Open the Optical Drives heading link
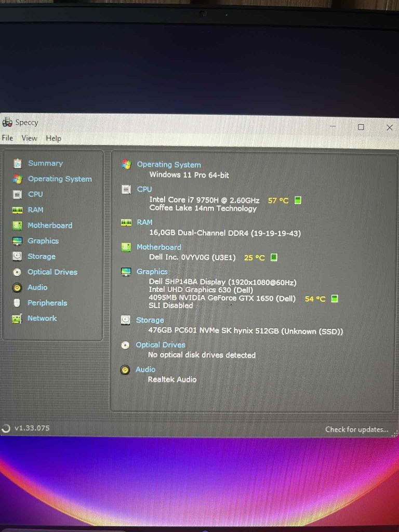The height and width of the screenshot is (532, 399). click(x=161, y=345)
